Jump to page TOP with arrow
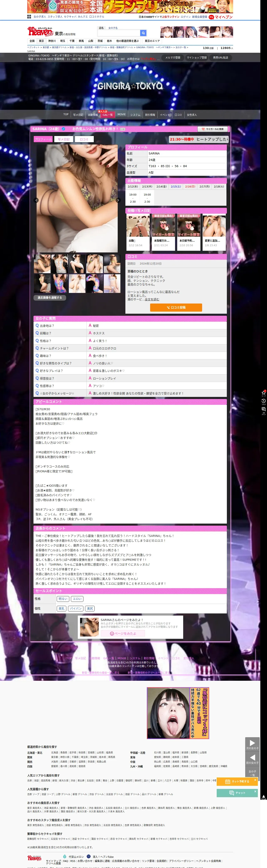This screenshot has width=267, height=868. pyautogui.click(x=264, y=797)
